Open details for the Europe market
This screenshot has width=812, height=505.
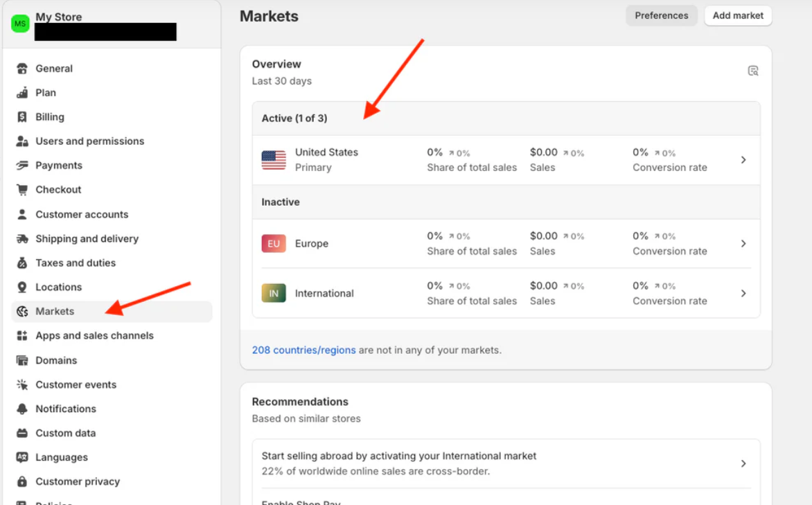(x=743, y=243)
